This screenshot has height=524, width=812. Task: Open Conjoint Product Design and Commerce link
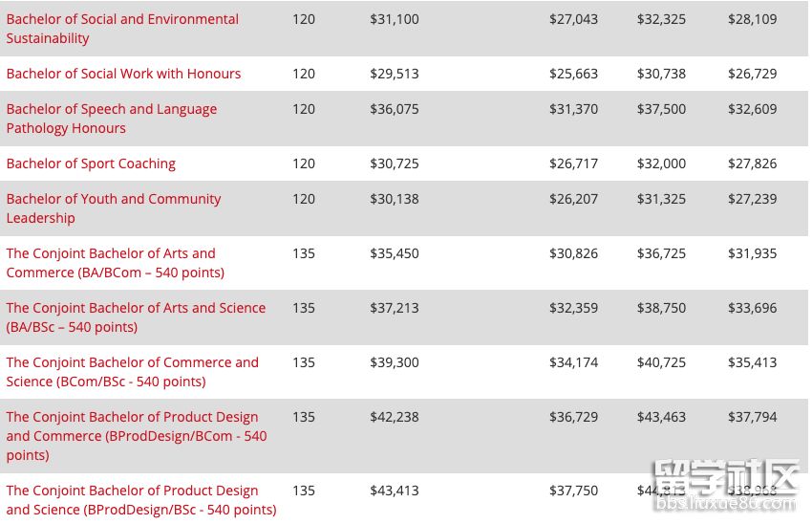(x=137, y=436)
